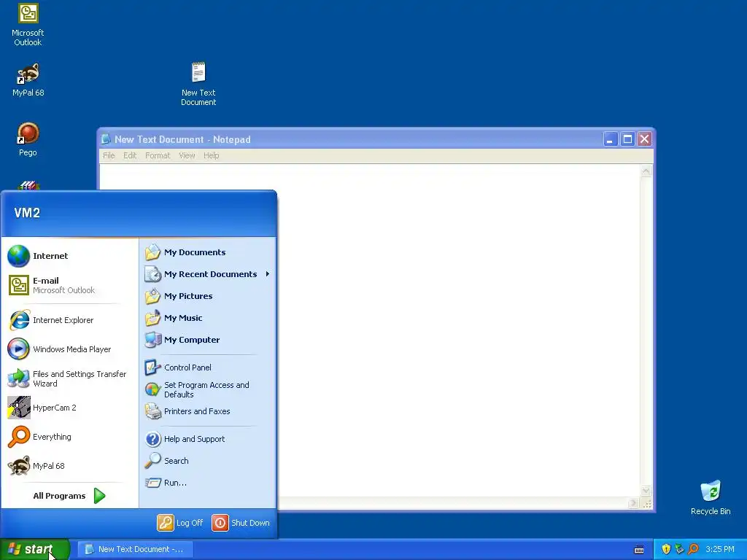Open Printers and Faxes
Image resolution: width=747 pixels, height=560 pixels.
coord(208,411)
